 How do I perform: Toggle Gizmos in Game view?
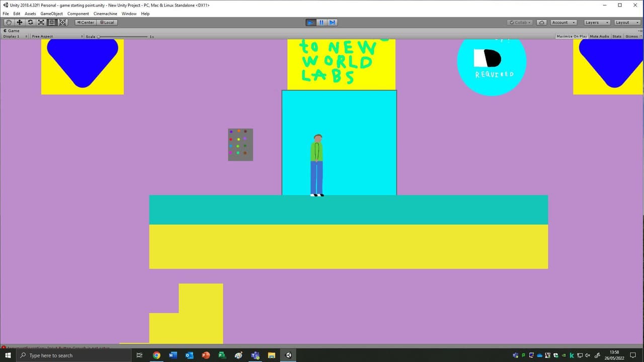(631, 36)
